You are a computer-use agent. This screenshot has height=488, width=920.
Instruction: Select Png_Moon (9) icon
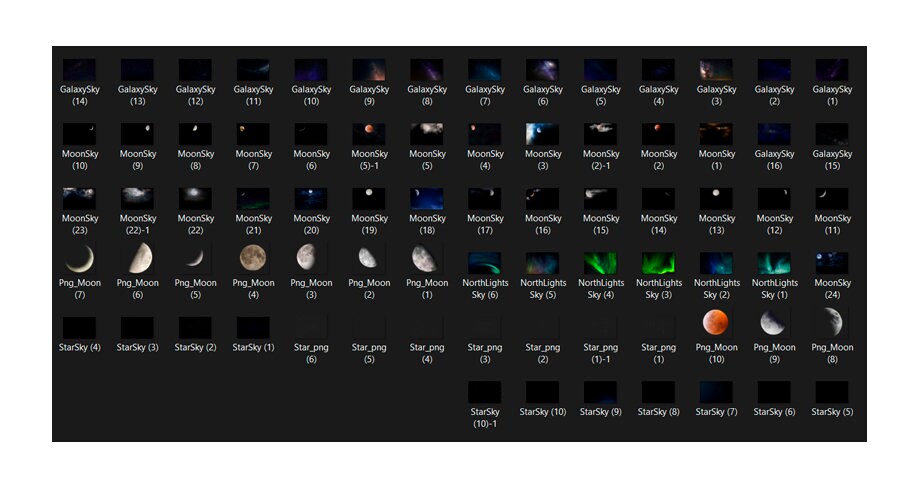tap(773, 323)
